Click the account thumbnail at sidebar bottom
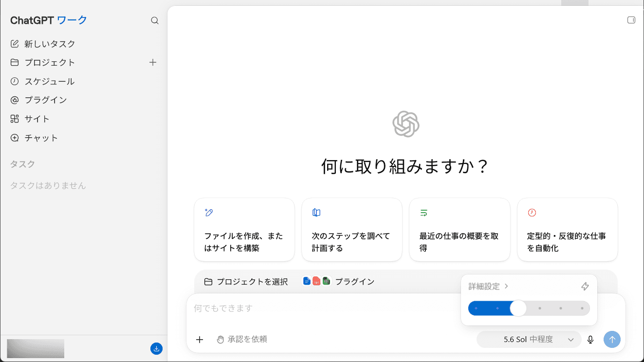Image resolution: width=644 pixels, height=362 pixels. pyautogui.click(x=36, y=348)
